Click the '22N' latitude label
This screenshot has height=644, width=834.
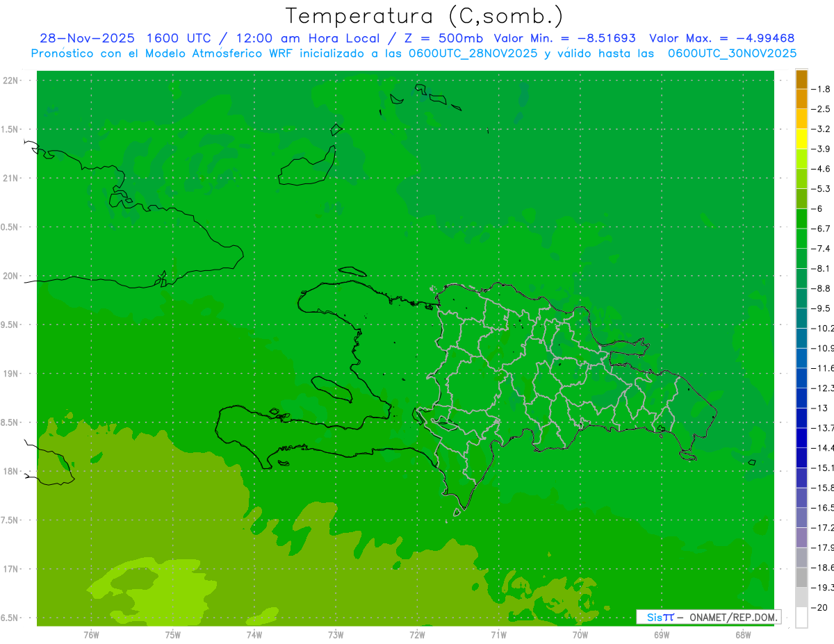11,81
